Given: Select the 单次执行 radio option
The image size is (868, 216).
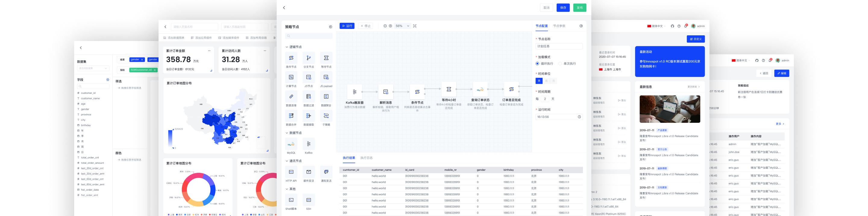Looking at the screenshot, I should (x=560, y=64).
